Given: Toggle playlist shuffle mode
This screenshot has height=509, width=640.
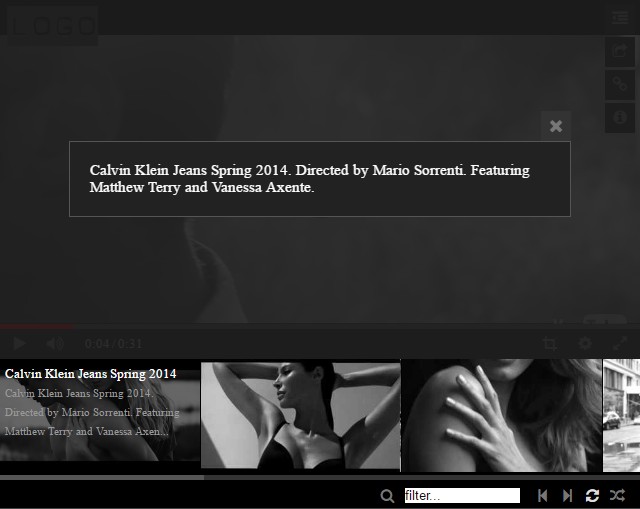Looking at the screenshot, I should click(617, 496).
